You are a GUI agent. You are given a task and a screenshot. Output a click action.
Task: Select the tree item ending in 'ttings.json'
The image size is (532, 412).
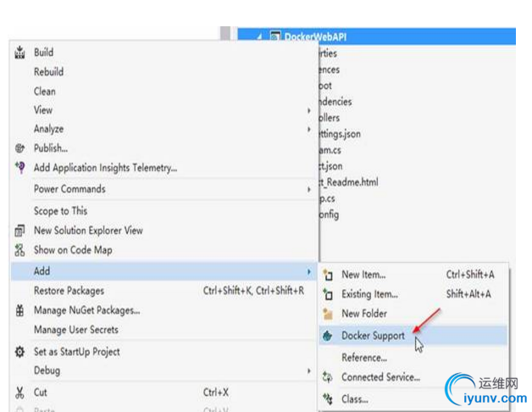340,134
